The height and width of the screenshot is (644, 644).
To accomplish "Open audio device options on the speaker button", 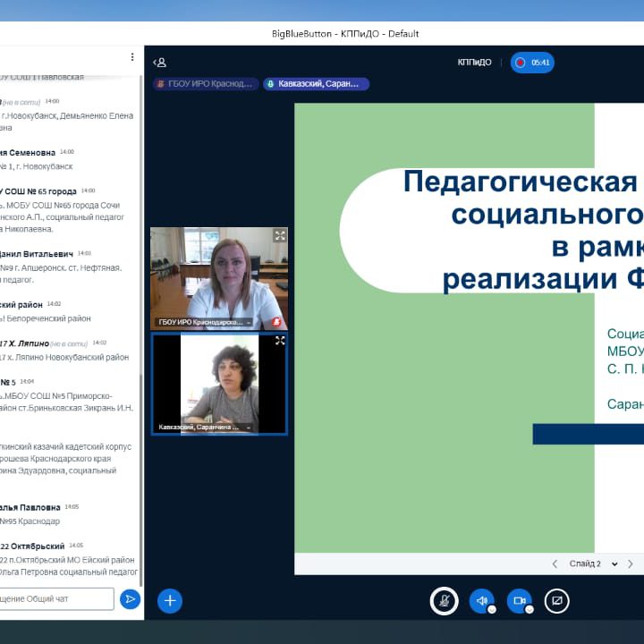I will pos(491,609).
